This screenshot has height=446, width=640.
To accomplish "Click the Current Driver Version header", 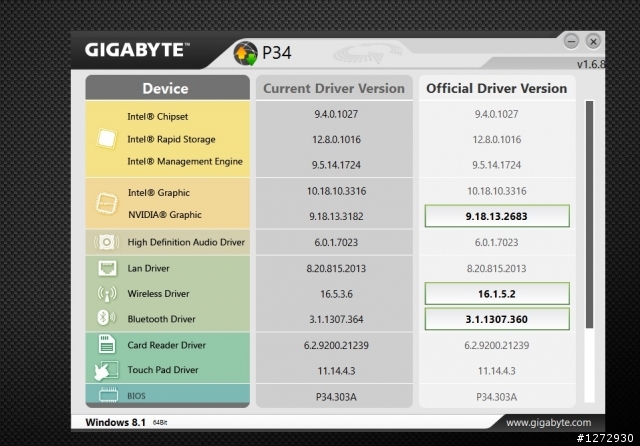I will click(334, 88).
